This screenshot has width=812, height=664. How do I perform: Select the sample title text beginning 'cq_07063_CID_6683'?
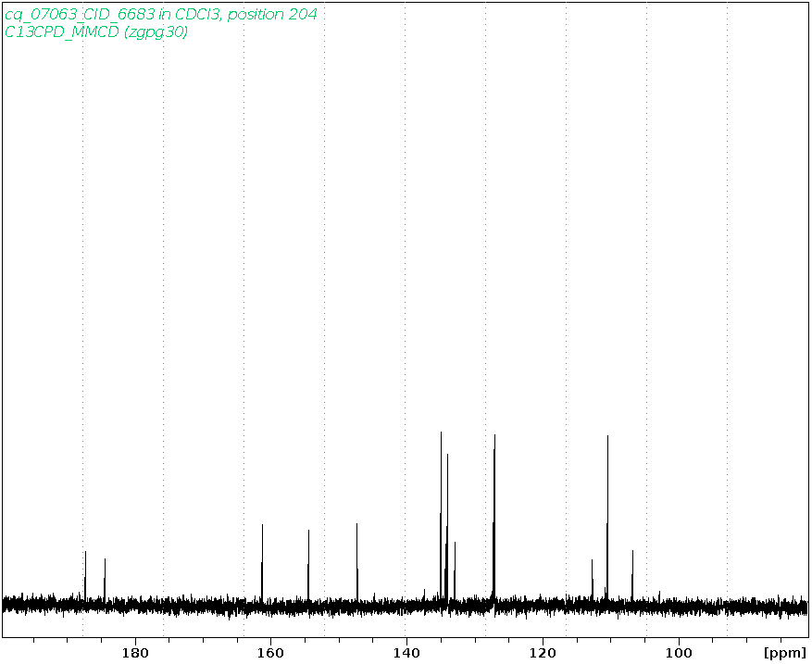tap(160, 15)
